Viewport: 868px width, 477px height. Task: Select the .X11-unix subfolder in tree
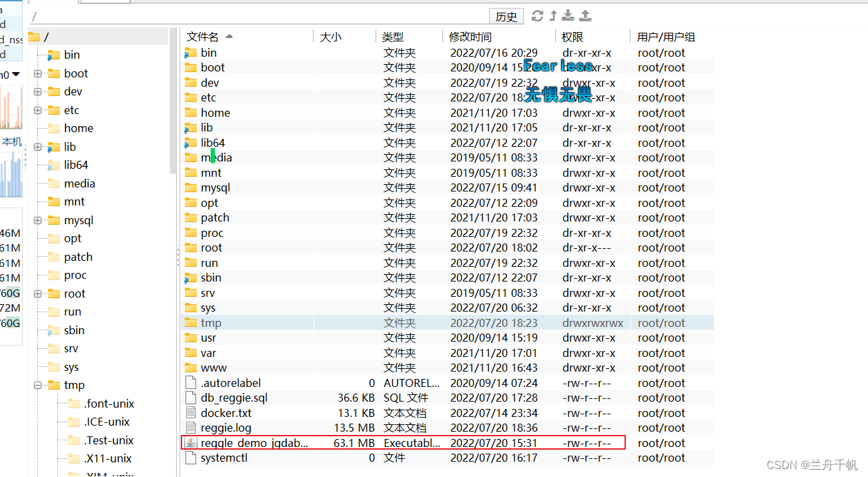[x=107, y=458]
